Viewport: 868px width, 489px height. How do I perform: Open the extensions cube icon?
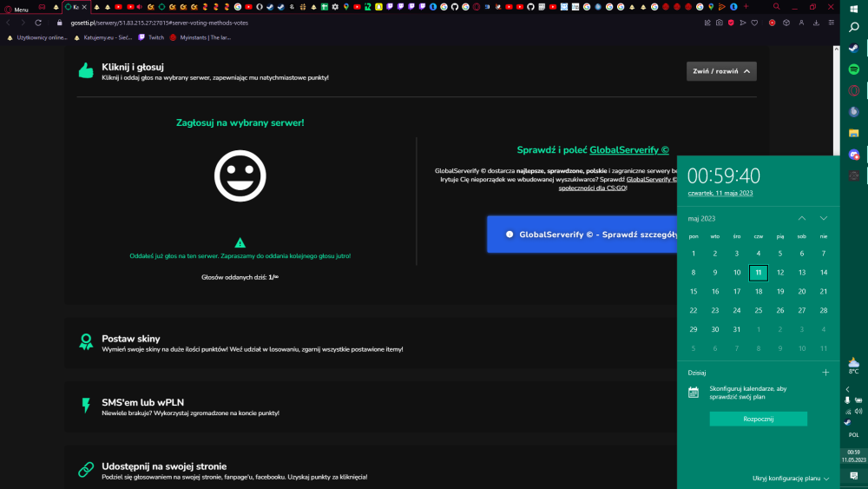(x=786, y=23)
